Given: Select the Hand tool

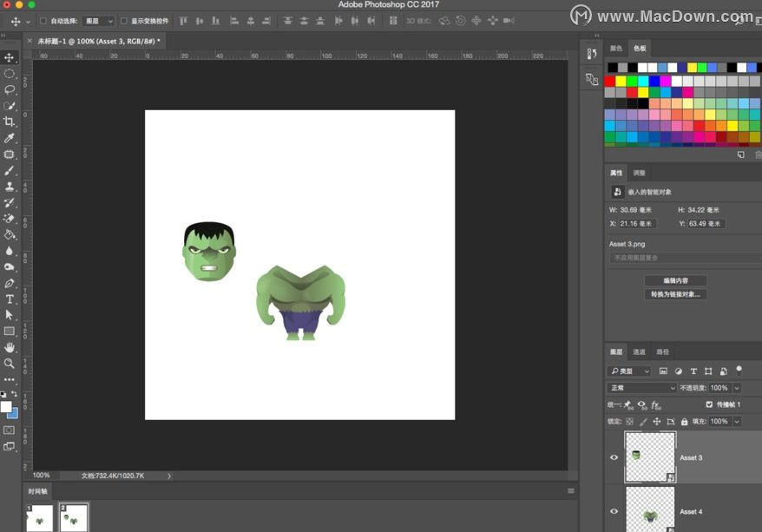Looking at the screenshot, I should pyautogui.click(x=10, y=347).
